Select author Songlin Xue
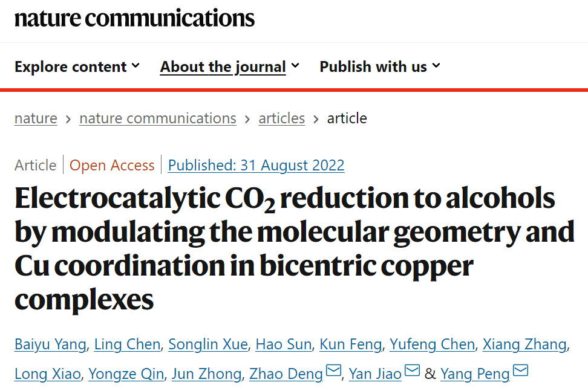 pyautogui.click(x=208, y=344)
